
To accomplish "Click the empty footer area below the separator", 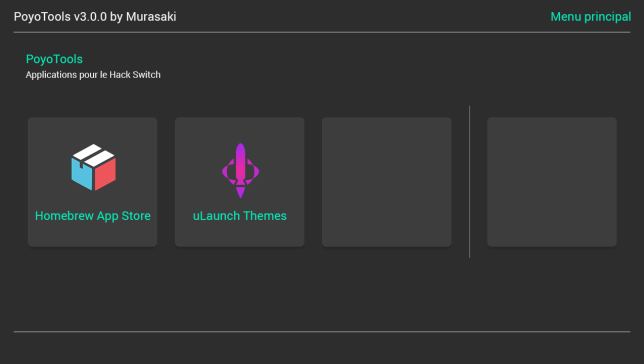I will click(x=322, y=348).
